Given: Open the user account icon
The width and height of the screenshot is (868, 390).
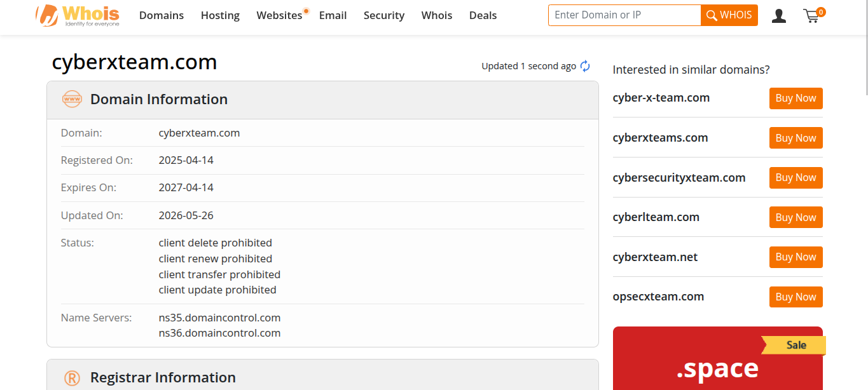Looking at the screenshot, I should pos(778,16).
